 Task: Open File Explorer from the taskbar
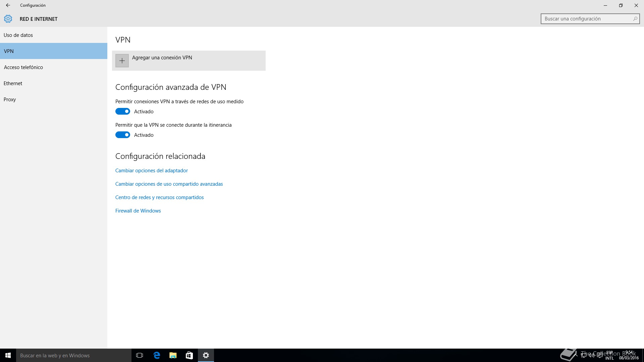173,355
